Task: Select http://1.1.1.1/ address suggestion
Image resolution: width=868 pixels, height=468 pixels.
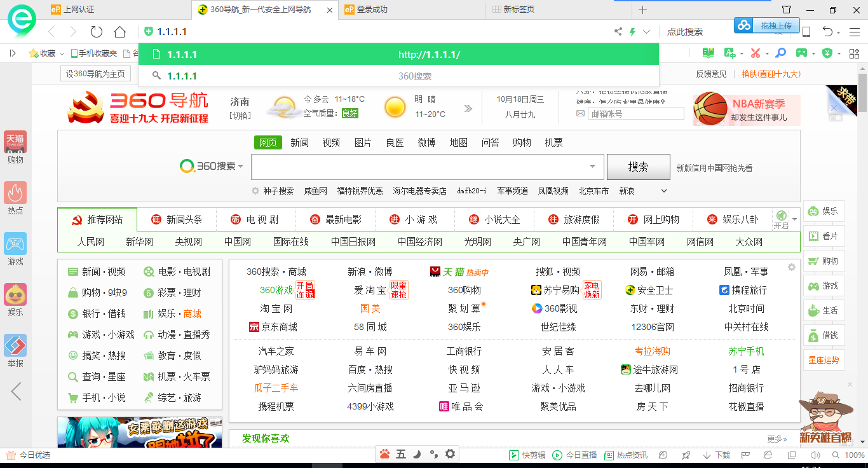Action: [x=398, y=54]
